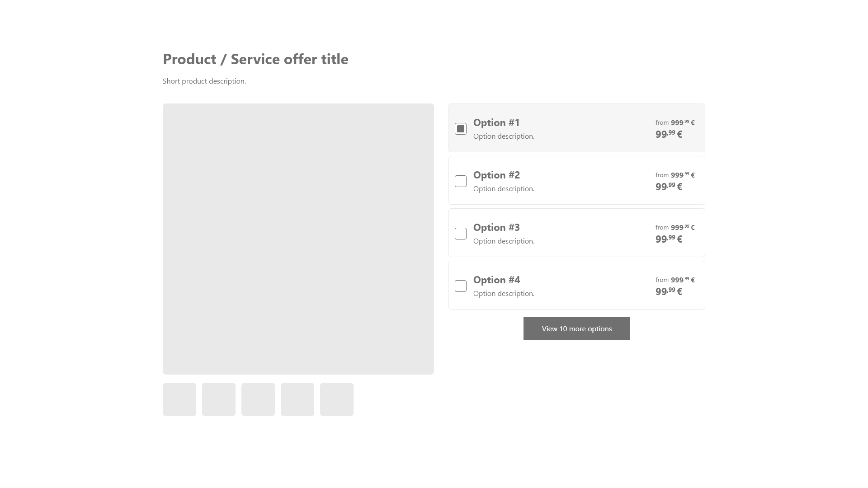Click View 10 more options button
This screenshot has height=488, width=868.
tap(577, 328)
